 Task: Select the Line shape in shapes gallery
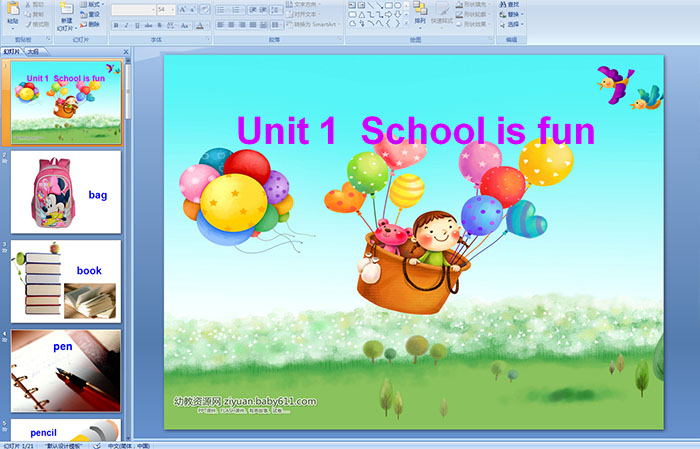point(371,5)
